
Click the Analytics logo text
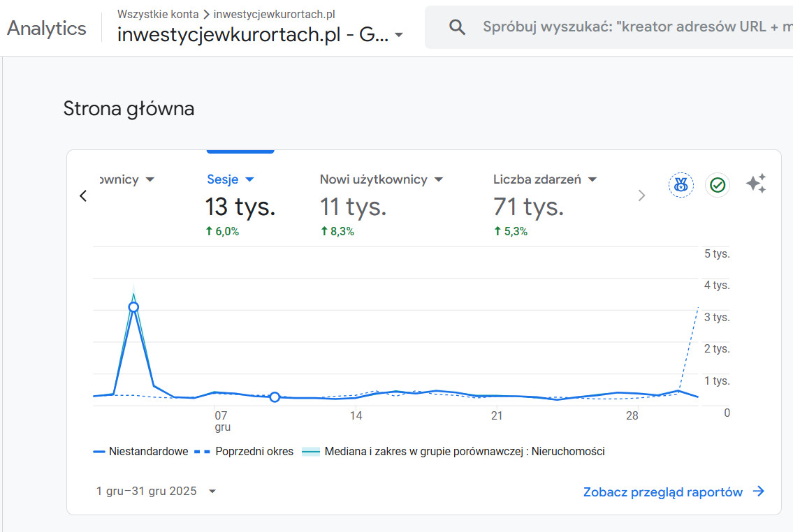coord(47,28)
